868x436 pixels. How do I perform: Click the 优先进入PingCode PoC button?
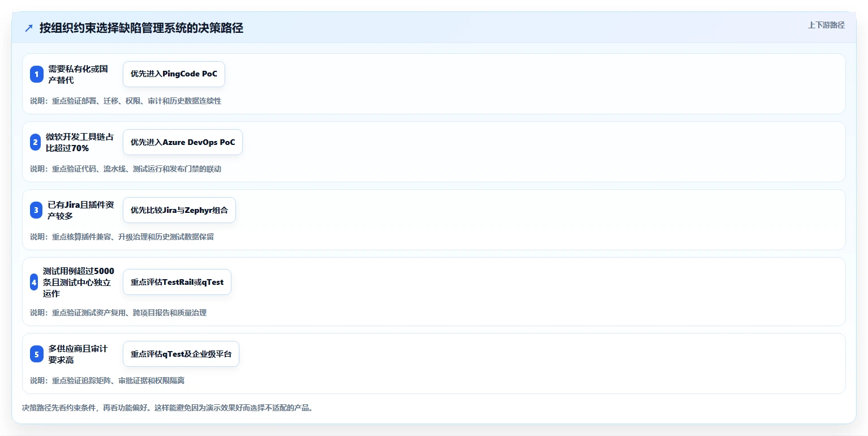click(174, 74)
